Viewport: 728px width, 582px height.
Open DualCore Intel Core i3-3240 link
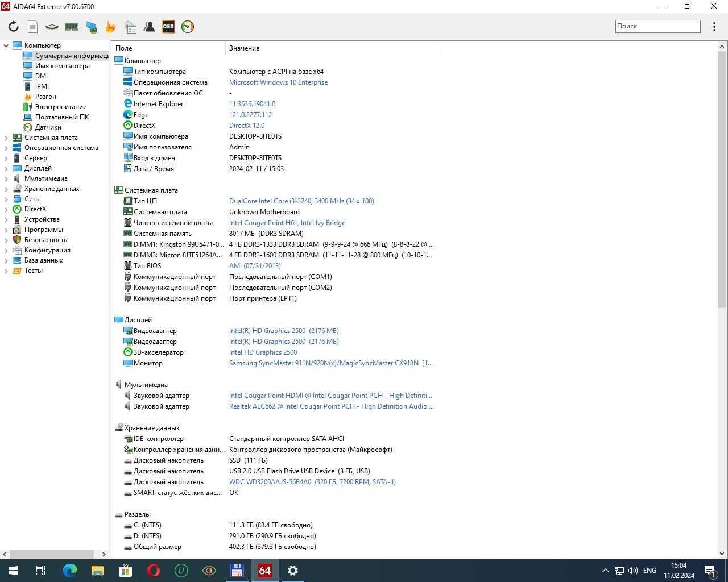[x=301, y=201]
